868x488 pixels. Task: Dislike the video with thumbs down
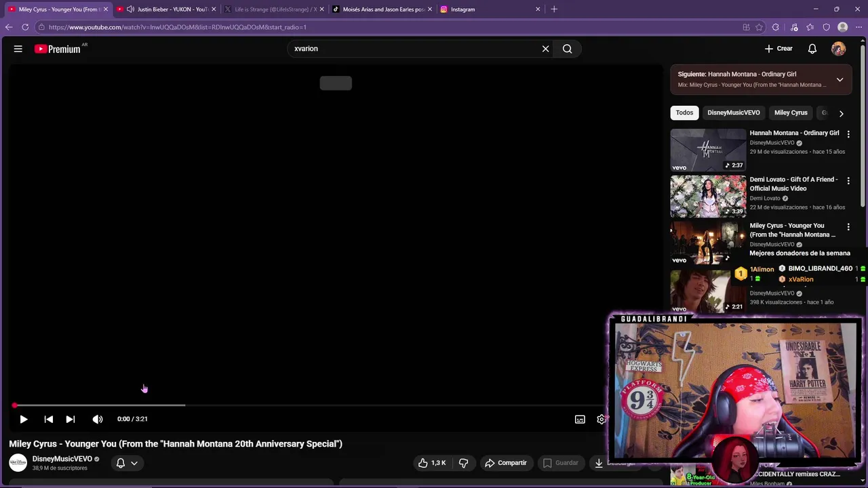tap(463, 463)
